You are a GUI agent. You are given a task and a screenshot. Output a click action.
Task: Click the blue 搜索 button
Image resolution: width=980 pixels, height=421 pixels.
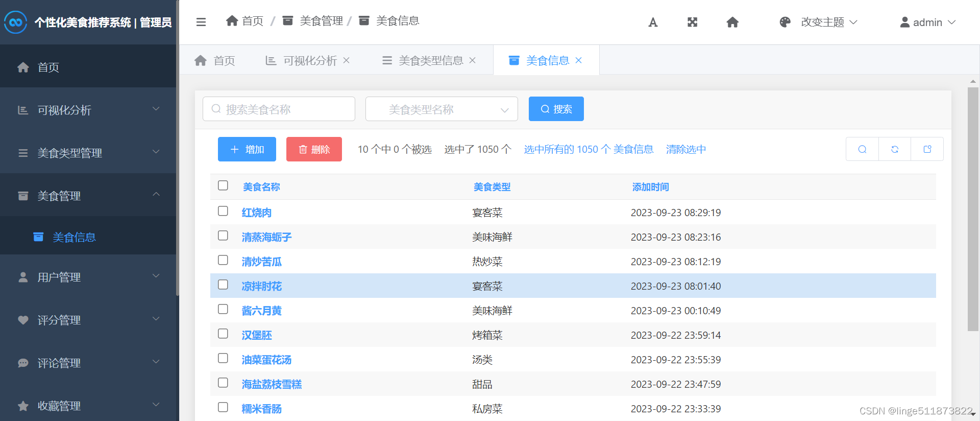tap(556, 109)
